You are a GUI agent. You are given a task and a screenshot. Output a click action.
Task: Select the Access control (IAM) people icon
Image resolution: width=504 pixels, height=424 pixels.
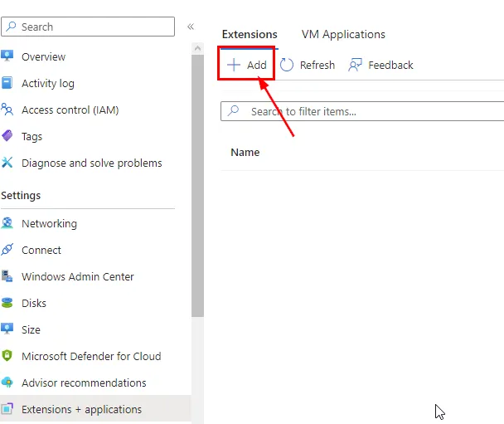point(7,110)
